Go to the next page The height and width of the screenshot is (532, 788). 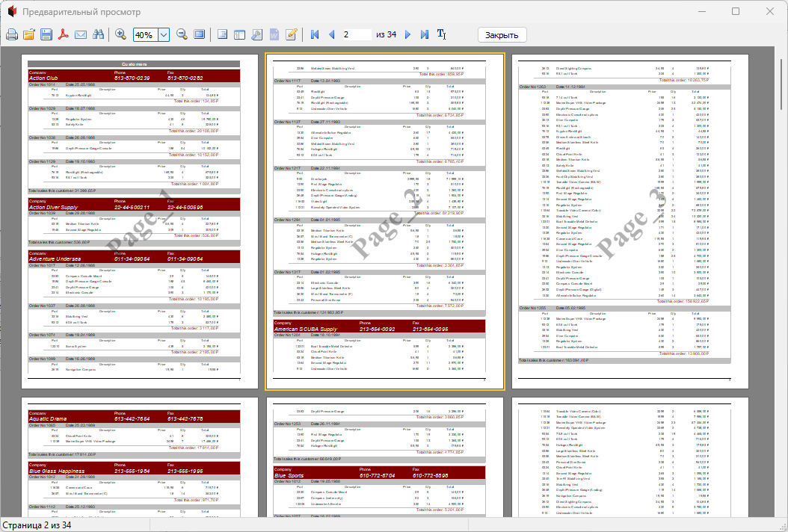pyautogui.click(x=407, y=35)
